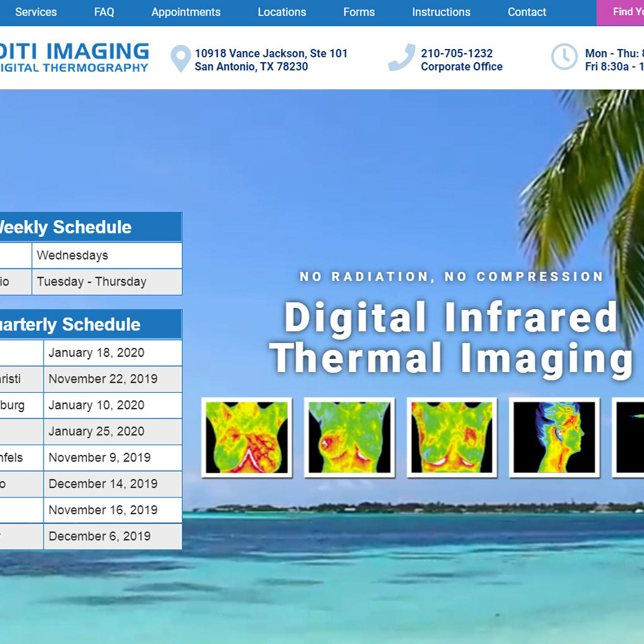Select the January 25, 2020 date
The image size is (644, 644).
[113, 431]
